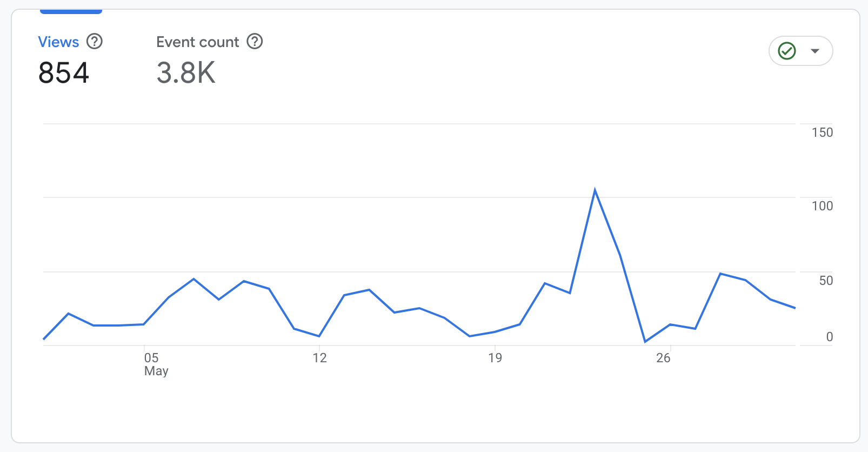Click the 12 date label on x-axis

[319, 358]
